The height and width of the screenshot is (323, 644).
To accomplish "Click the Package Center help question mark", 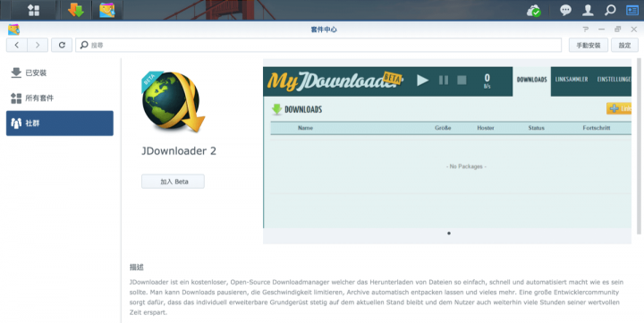I will coord(585,30).
